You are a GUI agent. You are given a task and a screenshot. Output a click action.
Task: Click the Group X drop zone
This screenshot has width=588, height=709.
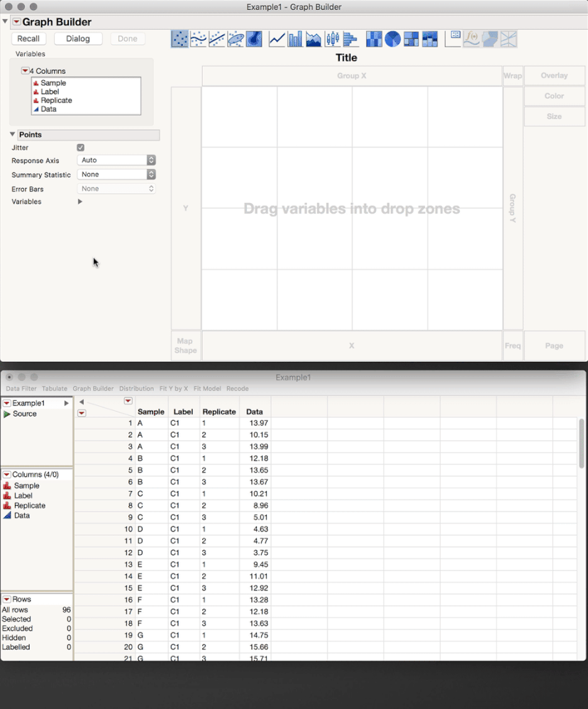click(352, 76)
